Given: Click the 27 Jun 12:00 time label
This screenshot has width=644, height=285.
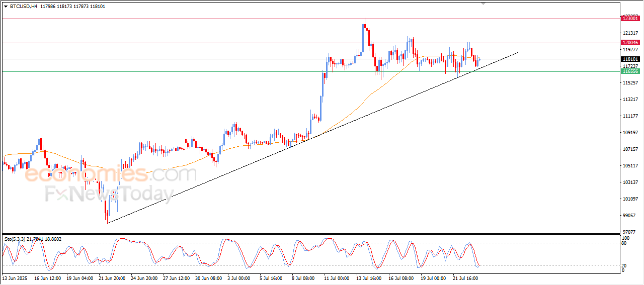Looking at the screenshot, I should click(176, 277).
